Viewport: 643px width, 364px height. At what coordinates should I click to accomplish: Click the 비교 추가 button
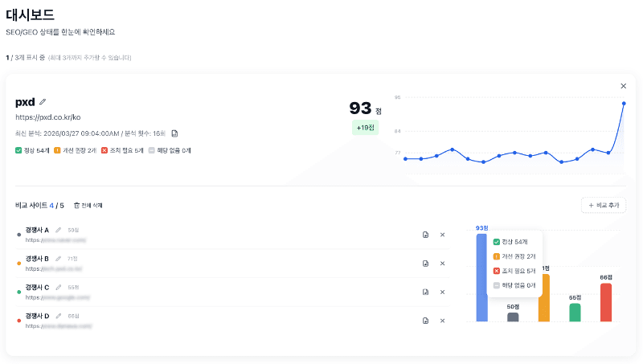click(x=604, y=206)
